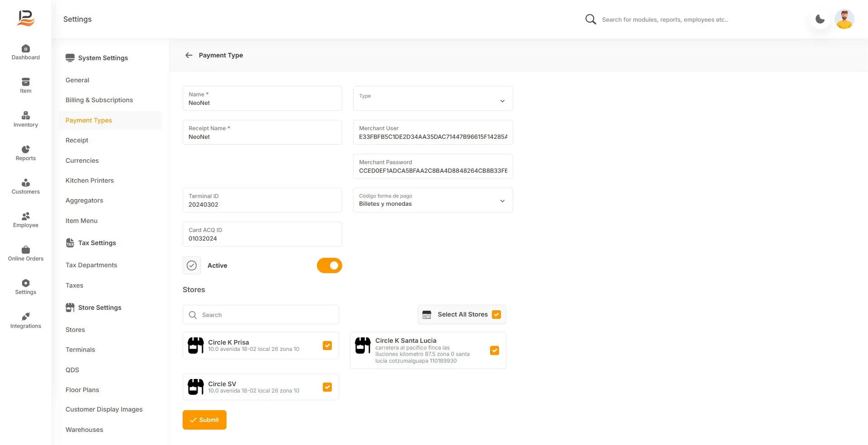Screen dimensions: 868x445
Task: Open the Customers sidebar icon
Action: (x=26, y=183)
